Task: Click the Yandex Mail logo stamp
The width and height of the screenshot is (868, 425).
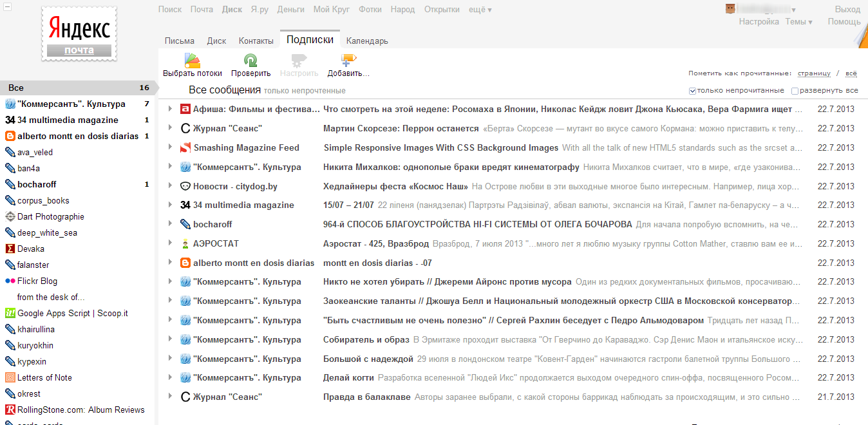Action: click(79, 34)
